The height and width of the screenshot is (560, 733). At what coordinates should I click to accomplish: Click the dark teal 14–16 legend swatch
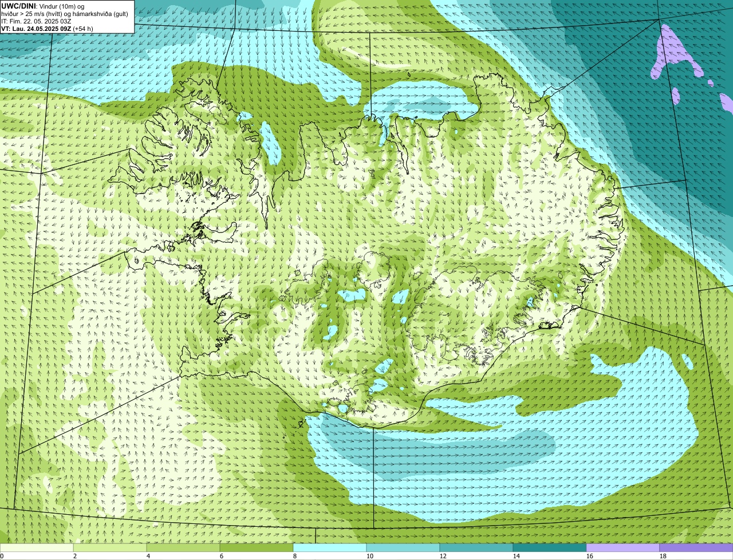point(550,547)
